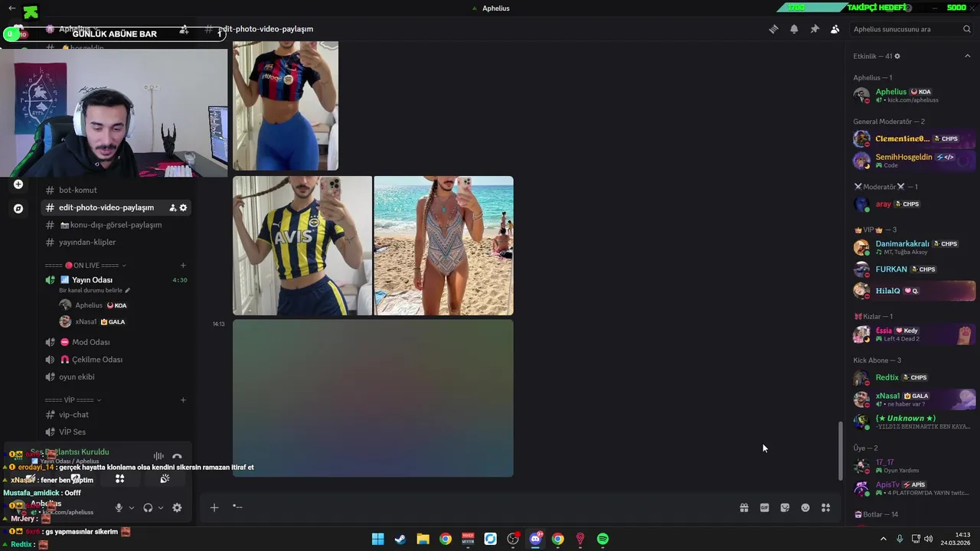Open the soundboard icon
This screenshot has width=980, height=551.
pyautogui.click(x=165, y=479)
